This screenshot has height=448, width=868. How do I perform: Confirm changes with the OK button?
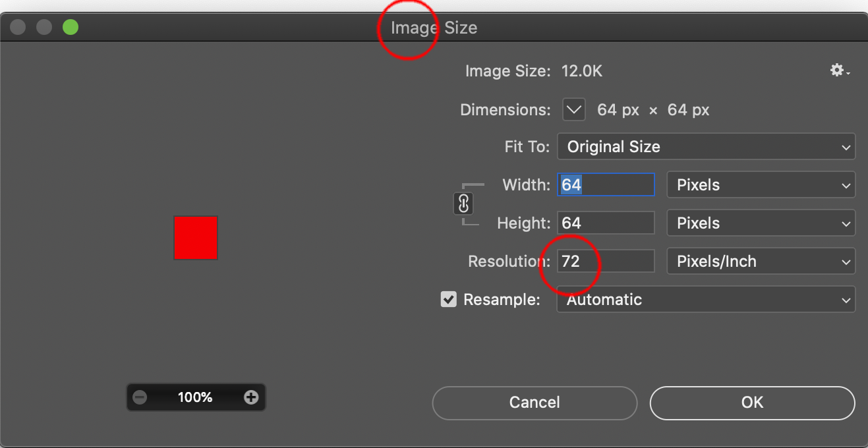point(752,403)
